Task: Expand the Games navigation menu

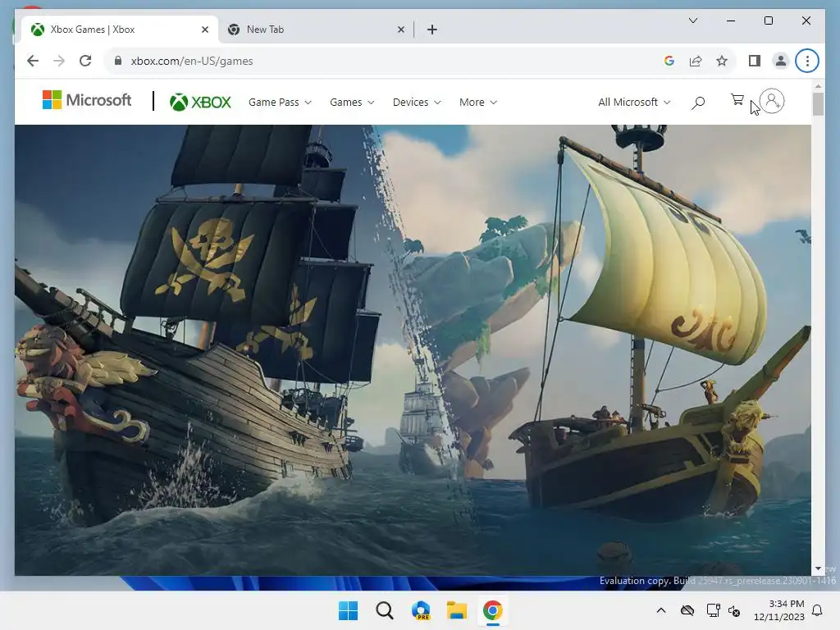Action: point(352,103)
